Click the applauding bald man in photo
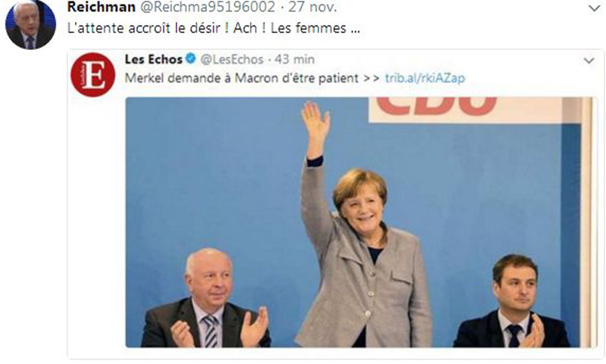 pyautogui.click(x=206, y=299)
